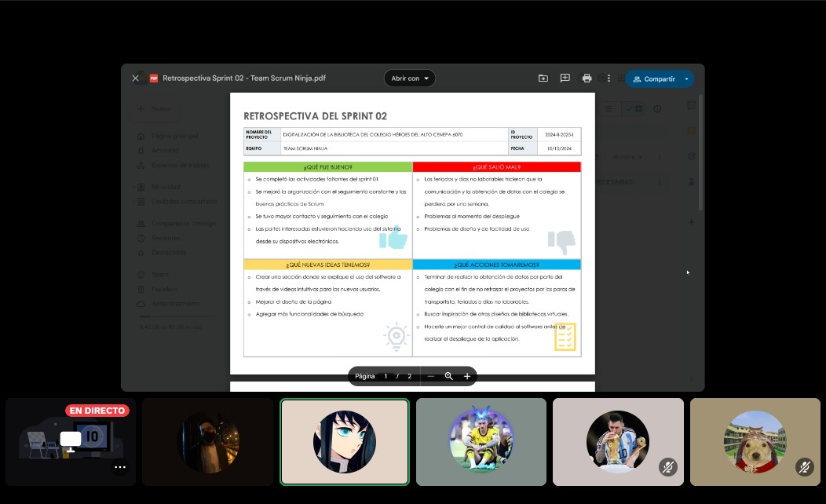The height and width of the screenshot is (504, 826).
Task: Reset zoom with the magnifier icon
Action: click(449, 376)
